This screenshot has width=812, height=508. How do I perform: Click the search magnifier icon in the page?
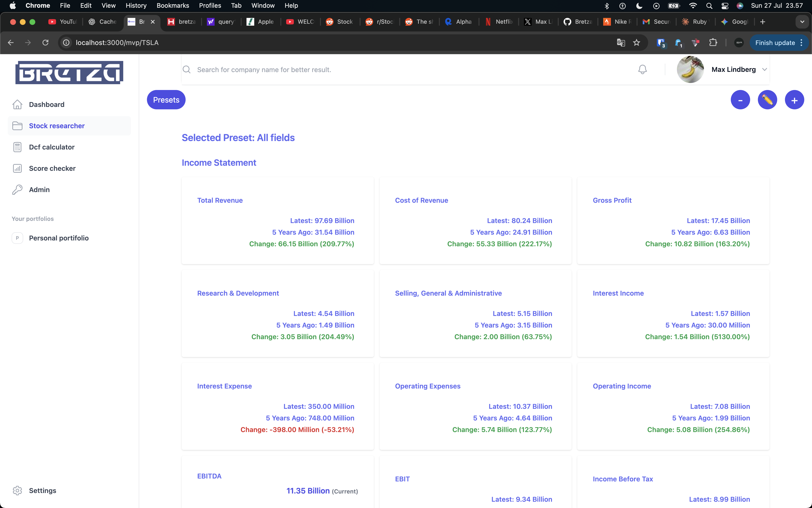187,70
